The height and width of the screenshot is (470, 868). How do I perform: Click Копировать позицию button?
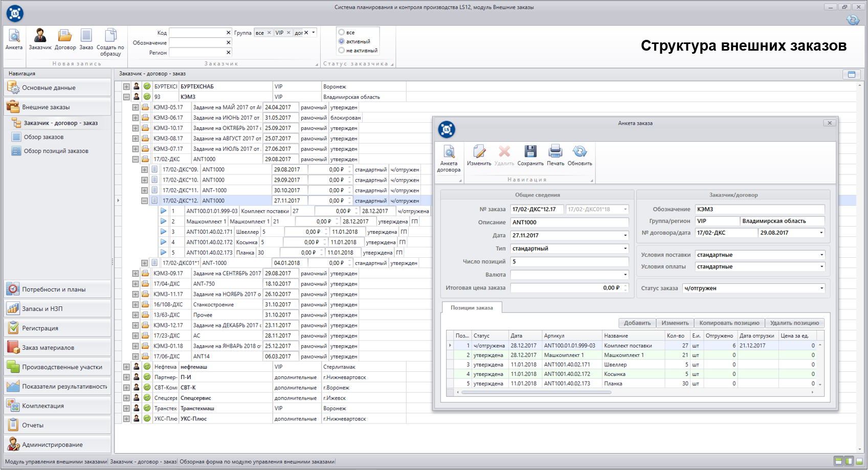(729, 323)
